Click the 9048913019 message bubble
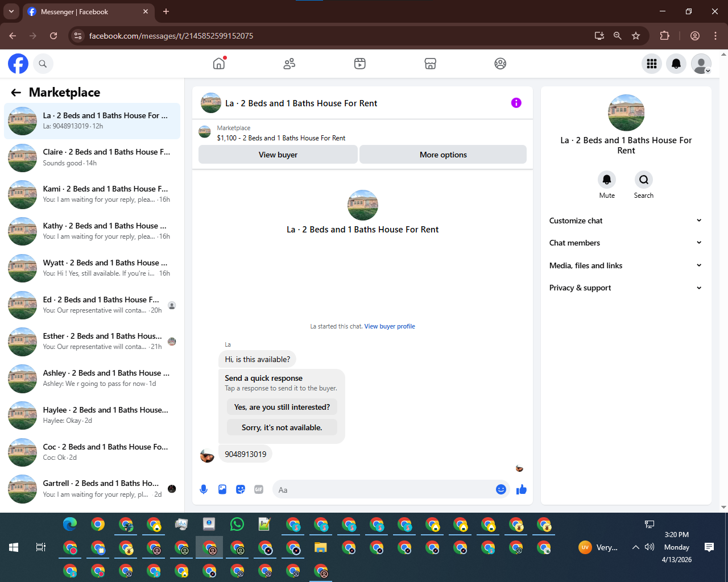 click(x=246, y=454)
